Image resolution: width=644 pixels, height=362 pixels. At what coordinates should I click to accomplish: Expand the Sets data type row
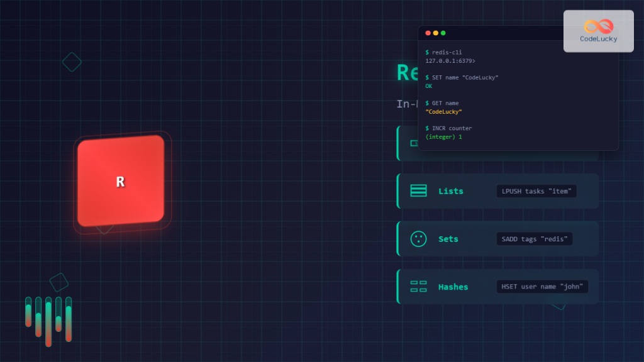[x=497, y=239]
